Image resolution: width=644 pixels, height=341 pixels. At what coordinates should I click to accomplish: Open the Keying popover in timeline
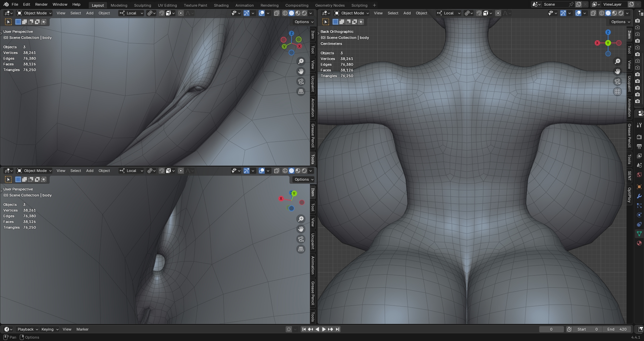(x=50, y=329)
